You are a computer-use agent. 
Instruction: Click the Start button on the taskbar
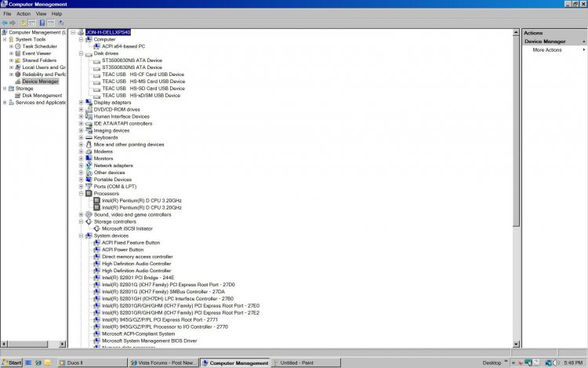(11, 363)
